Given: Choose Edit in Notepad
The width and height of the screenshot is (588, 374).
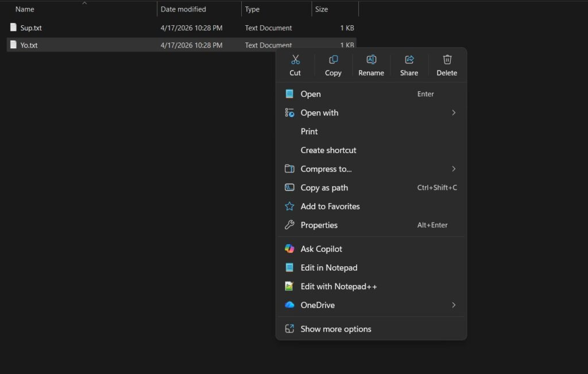Looking at the screenshot, I should (372, 267).
